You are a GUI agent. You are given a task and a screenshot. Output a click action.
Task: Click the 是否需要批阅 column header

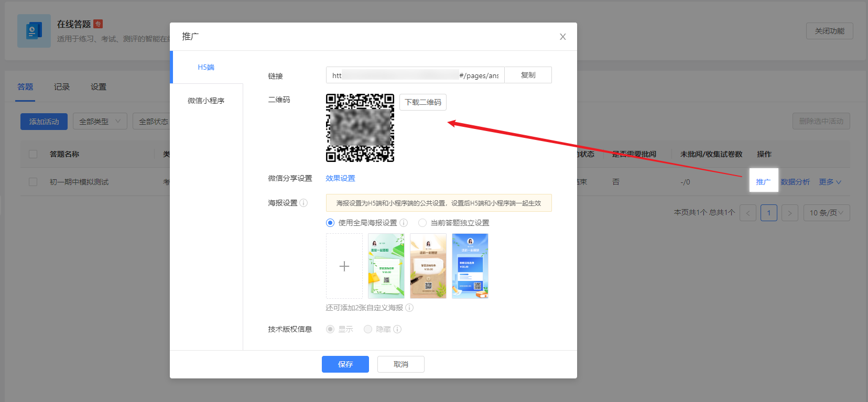coord(634,154)
